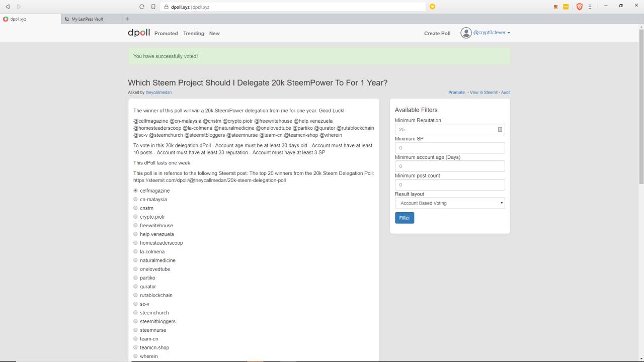
Task: Choose help.venezuela as the answer
Action: [x=135, y=234]
